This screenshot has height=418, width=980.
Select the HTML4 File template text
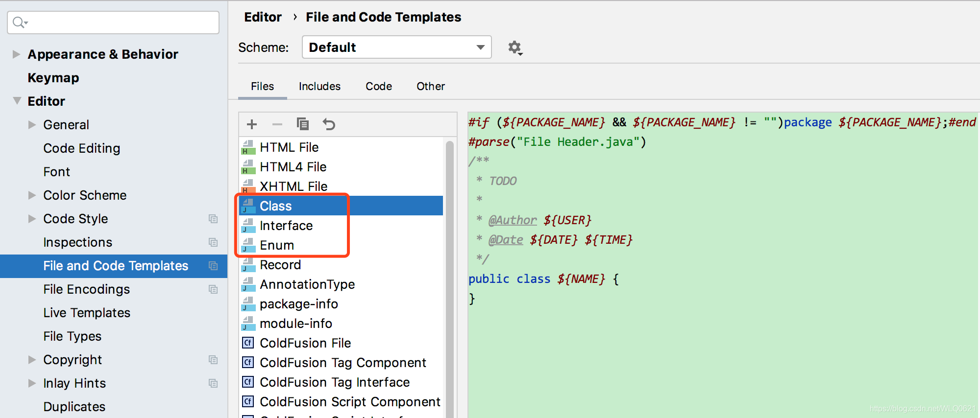pyautogui.click(x=293, y=167)
